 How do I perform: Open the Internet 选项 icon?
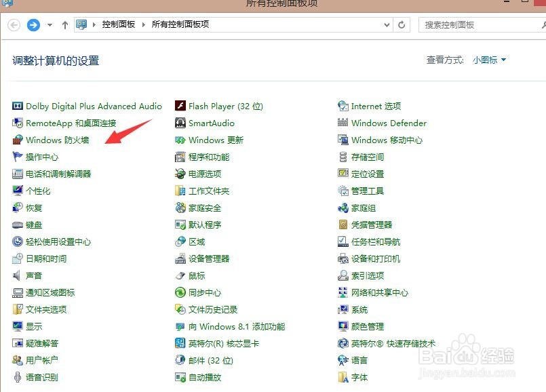coord(343,106)
